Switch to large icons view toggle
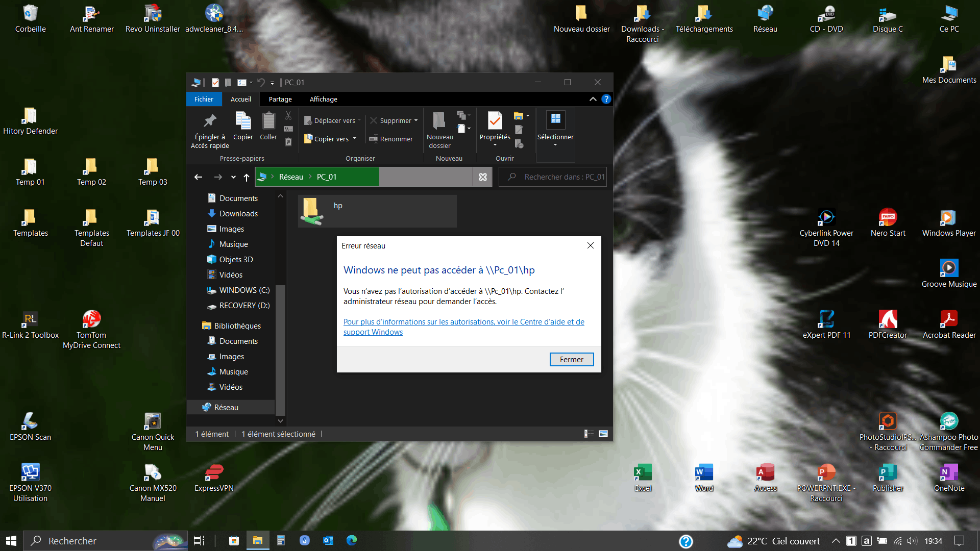Screen dimensions: 980x551 (x=603, y=434)
